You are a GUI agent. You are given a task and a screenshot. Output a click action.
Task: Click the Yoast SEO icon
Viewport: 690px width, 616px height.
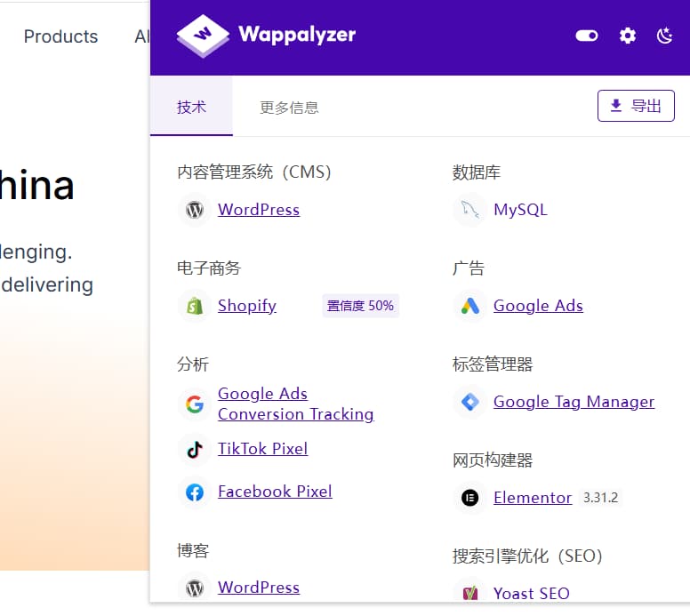(470, 594)
